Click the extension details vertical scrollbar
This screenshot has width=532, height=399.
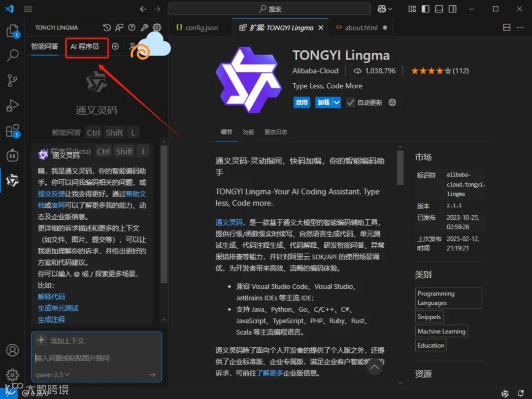coord(400,168)
